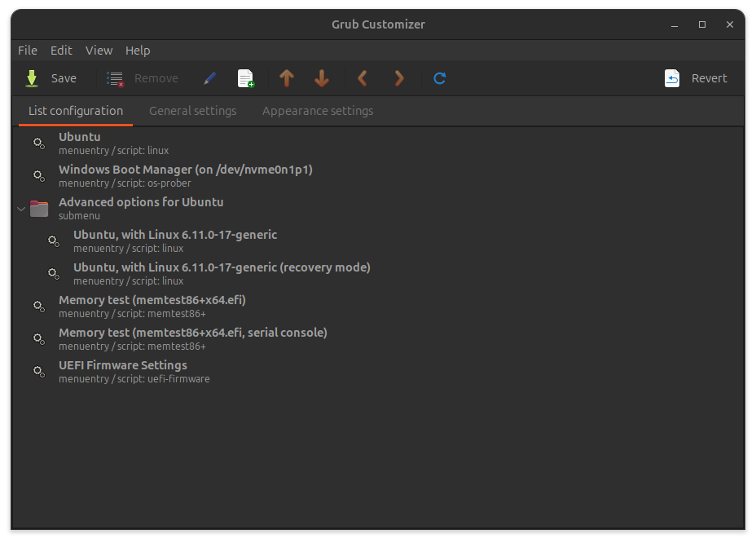Decrease indentation using the left arrow icon

[x=363, y=77]
